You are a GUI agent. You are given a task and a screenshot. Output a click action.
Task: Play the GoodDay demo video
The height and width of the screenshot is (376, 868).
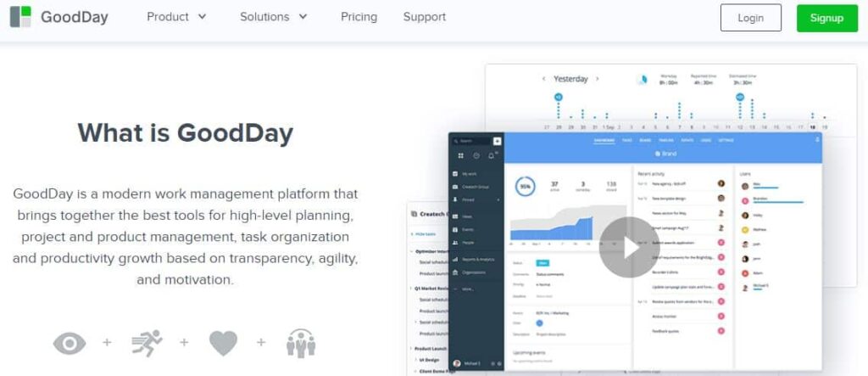tap(630, 247)
